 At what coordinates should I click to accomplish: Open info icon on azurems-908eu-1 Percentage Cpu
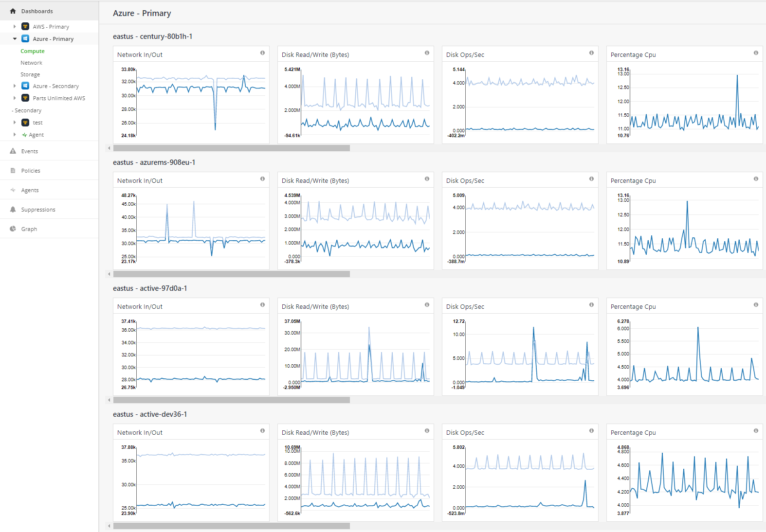(x=756, y=179)
